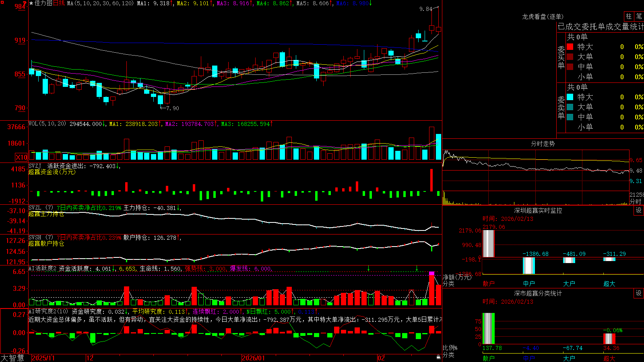This screenshot has height=362, width=644.
Task: Click the 分时走势 panel title
Action: (x=543, y=144)
